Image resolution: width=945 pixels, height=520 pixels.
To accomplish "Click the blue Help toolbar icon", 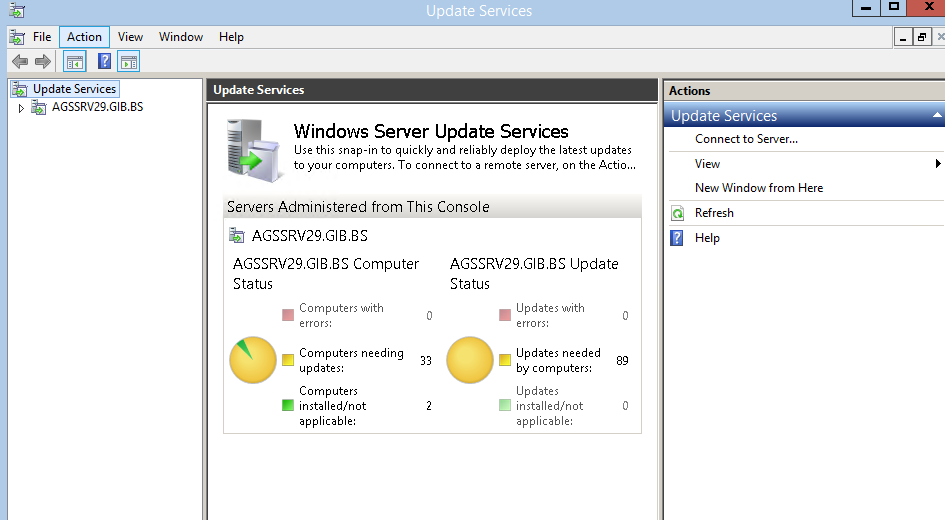I will tap(104, 61).
